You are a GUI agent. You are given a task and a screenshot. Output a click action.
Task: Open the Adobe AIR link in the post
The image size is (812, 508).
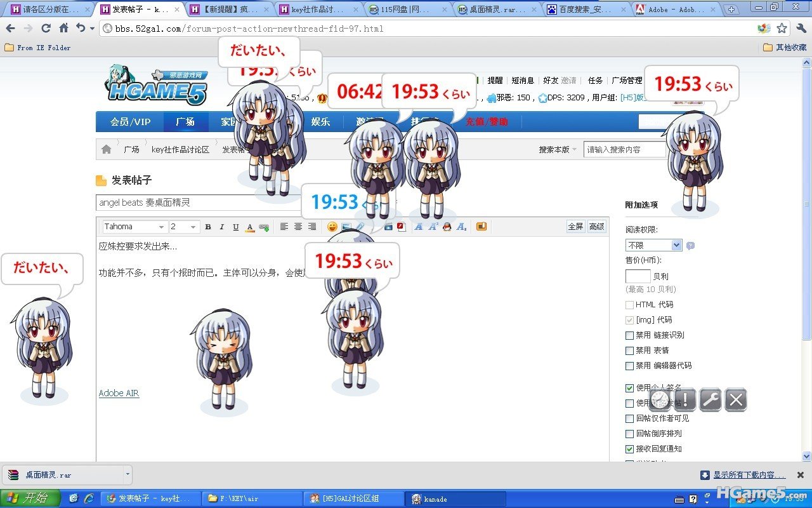119,393
